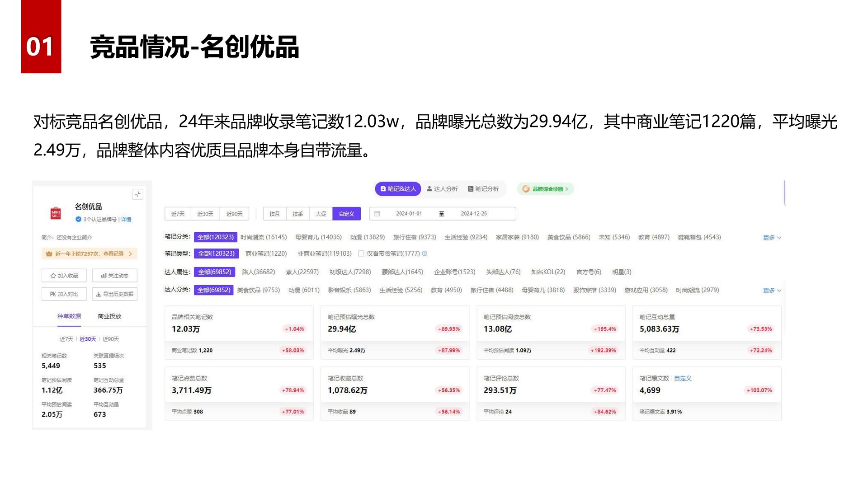
Task: Filter 达人分类 by 游戏应用 (3058)
Action: coord(646,290)
